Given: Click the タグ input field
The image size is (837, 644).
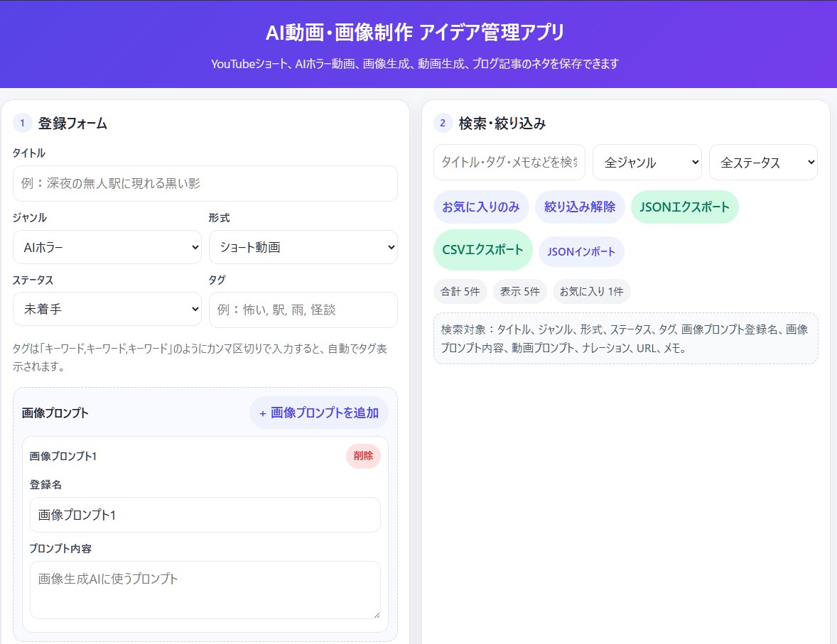Looking at the screenshot, I should pos(303,310).
